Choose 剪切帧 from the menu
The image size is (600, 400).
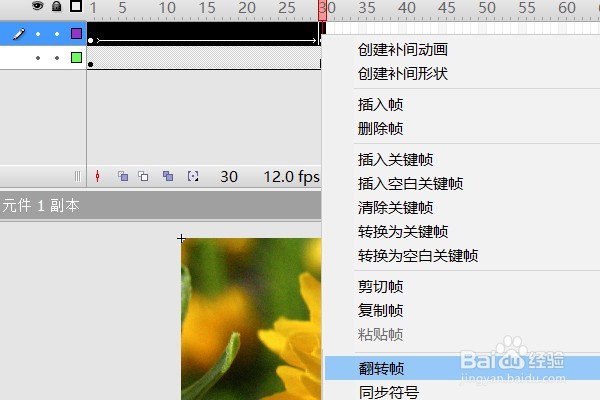click(380, 287)
